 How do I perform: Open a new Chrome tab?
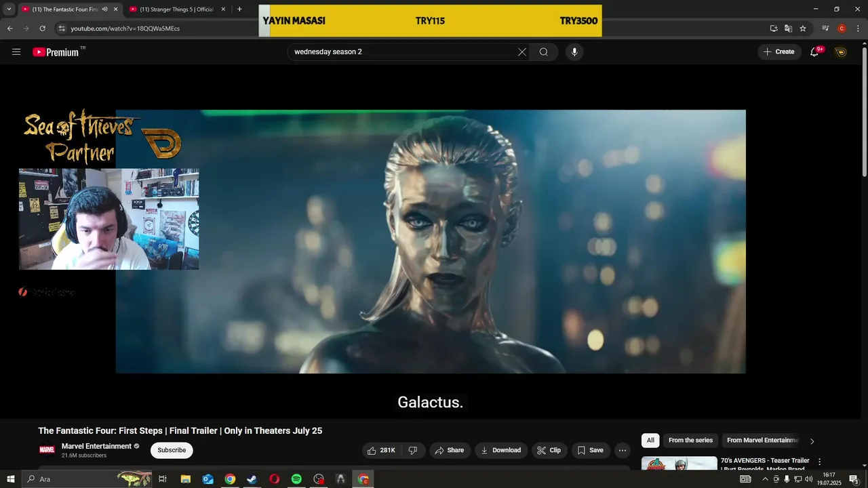pos(239,9)
